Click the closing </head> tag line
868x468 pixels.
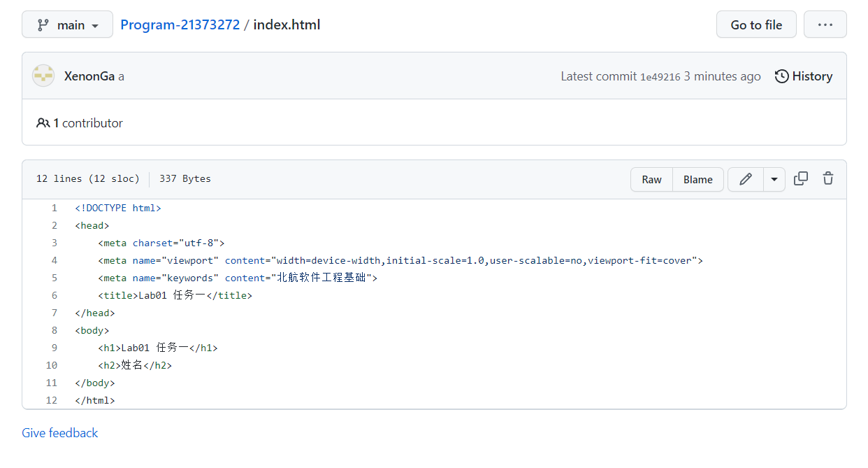tap(95, 313)
